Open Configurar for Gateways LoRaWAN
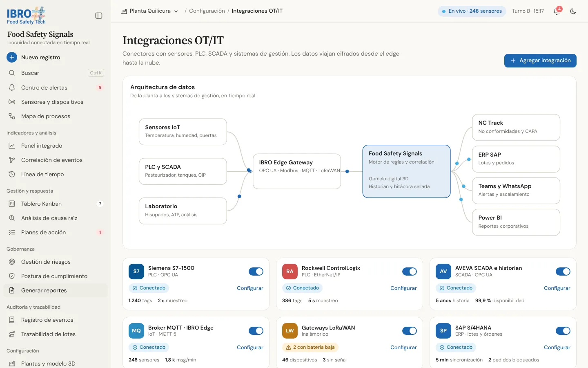588x368 pixels. pos(403,348)
